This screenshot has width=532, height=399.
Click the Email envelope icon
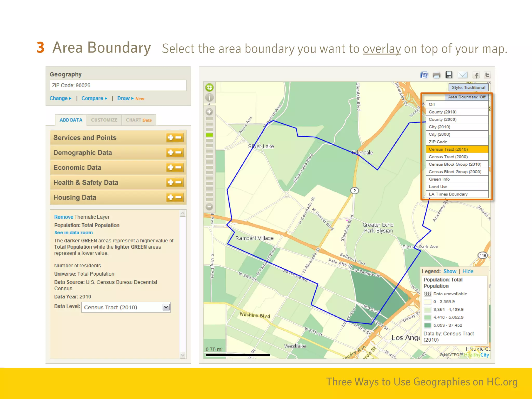[462, 75]
